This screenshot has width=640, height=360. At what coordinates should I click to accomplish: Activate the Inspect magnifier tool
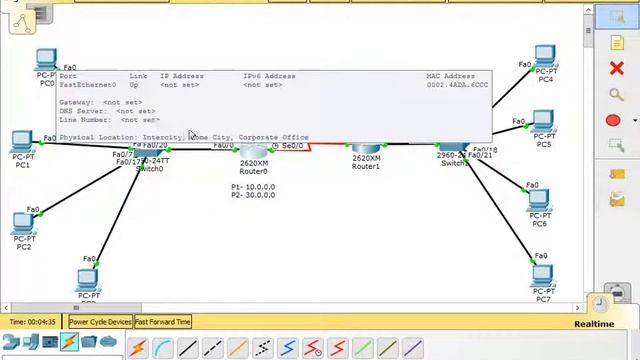point(617,95)
